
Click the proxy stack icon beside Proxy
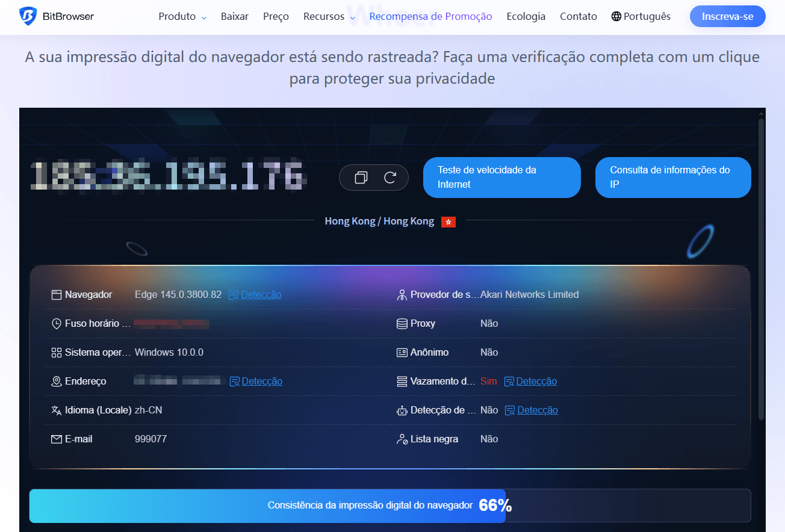pyautogui.click(x=402, y=323)
